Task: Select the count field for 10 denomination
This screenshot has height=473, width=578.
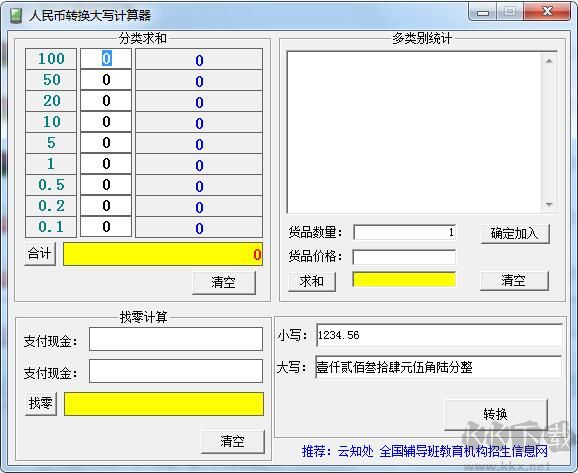Action: coord(106,122)
